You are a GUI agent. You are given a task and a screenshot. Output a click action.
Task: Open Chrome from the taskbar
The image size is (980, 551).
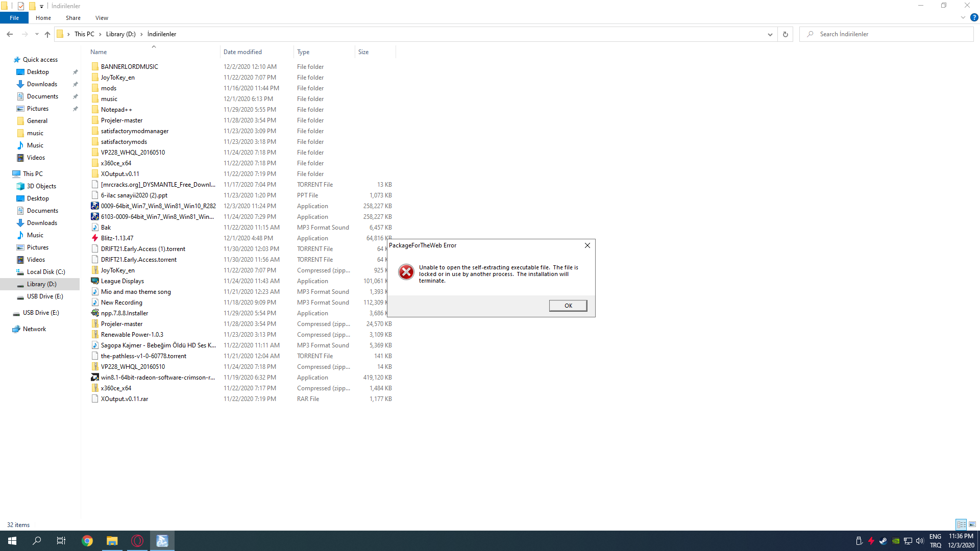[x=87, y=541]
